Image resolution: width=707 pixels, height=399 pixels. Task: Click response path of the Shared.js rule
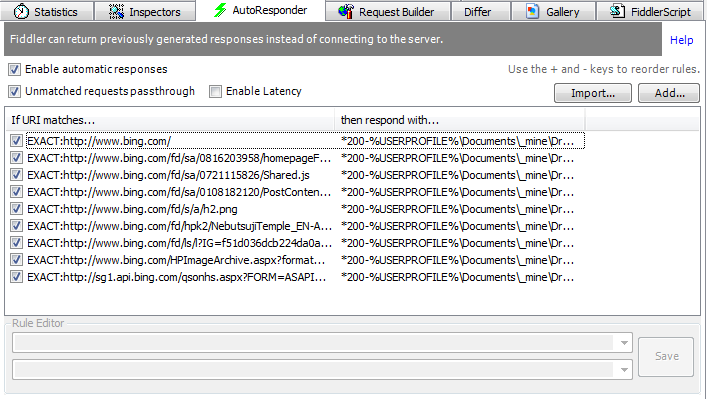[x=457, y=175]
